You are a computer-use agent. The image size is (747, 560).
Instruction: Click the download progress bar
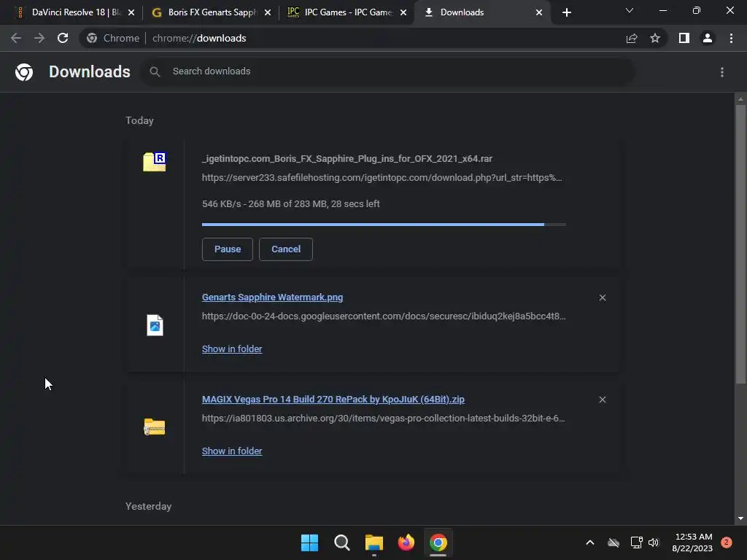384,225
